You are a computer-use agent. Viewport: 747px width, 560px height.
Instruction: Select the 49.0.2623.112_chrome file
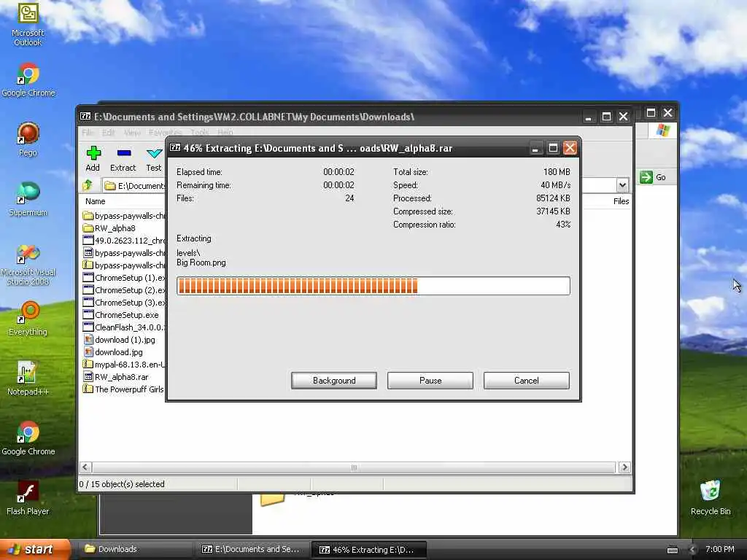click(x=124, y=241)
